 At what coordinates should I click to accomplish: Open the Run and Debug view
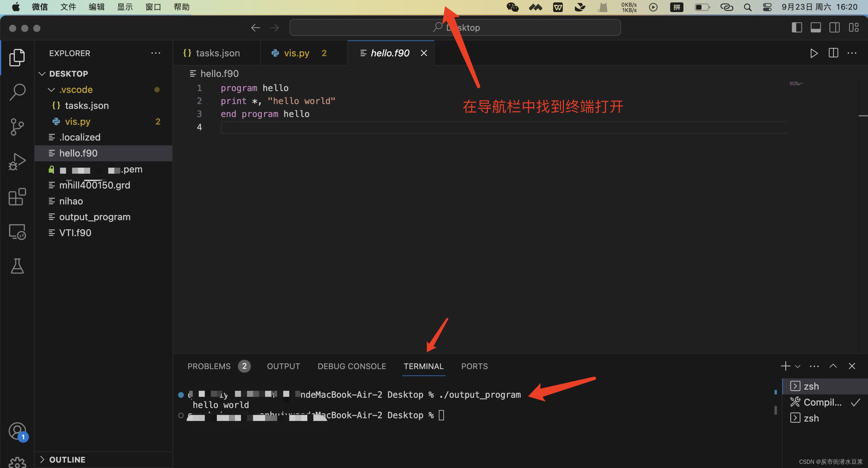[17, 162]
